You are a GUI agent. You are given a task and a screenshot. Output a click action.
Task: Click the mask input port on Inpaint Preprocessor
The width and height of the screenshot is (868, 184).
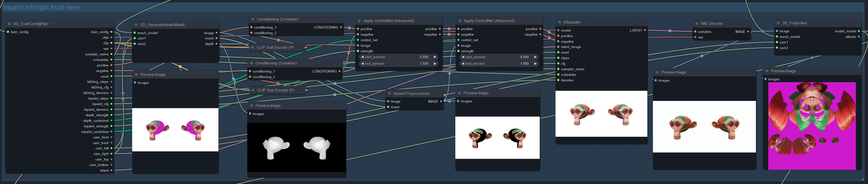388,107
